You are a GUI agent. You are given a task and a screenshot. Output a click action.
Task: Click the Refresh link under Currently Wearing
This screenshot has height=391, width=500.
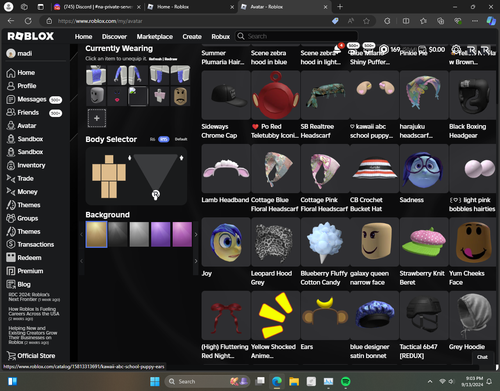pos(156,59)
